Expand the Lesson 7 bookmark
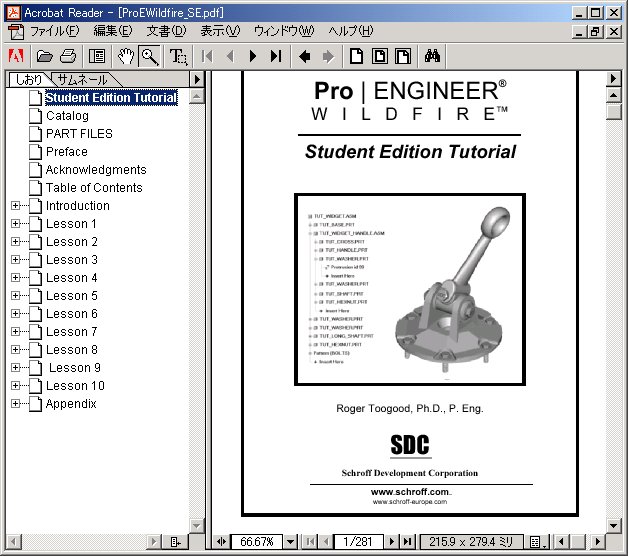Screen dimensions: 628x556 tap(15, 332)
